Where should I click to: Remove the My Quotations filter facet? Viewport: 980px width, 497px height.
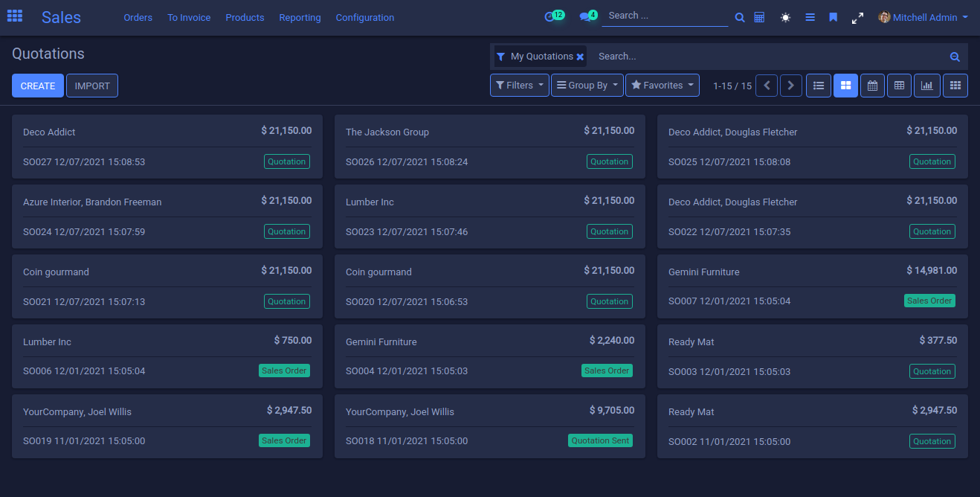[580, 57]
